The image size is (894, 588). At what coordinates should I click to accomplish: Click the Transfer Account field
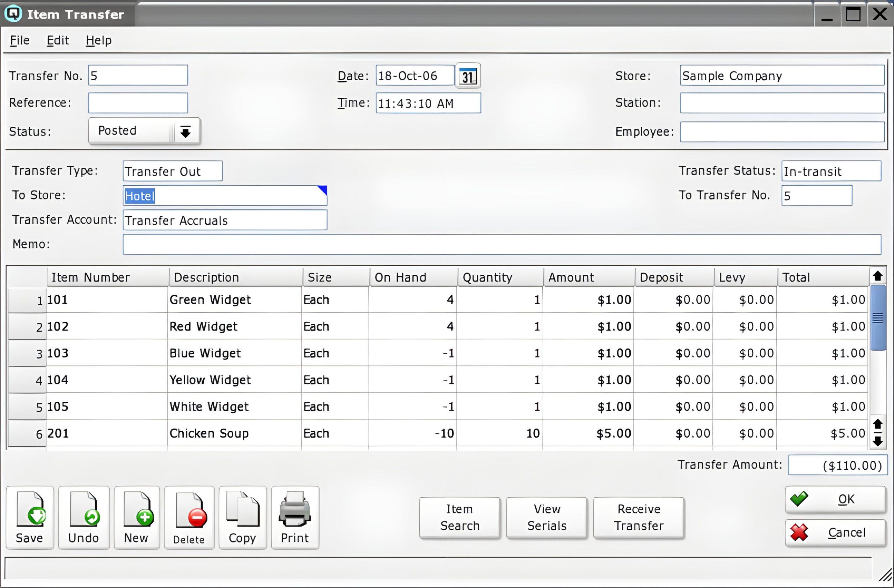point(225,220)
